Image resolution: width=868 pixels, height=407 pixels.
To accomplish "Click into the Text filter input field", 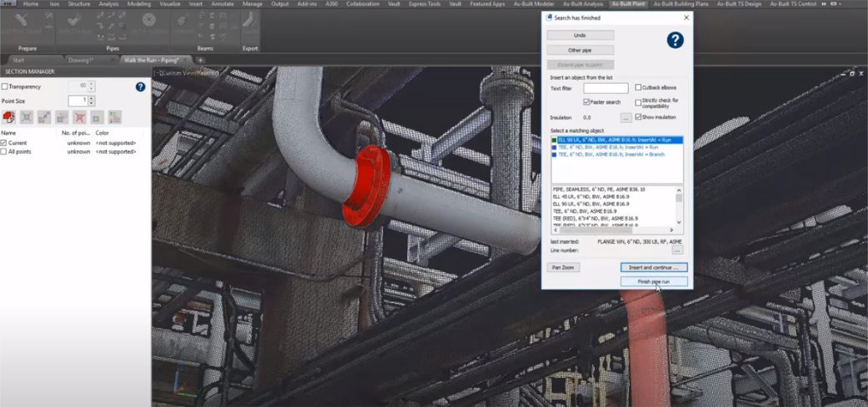I will point(606,88).
